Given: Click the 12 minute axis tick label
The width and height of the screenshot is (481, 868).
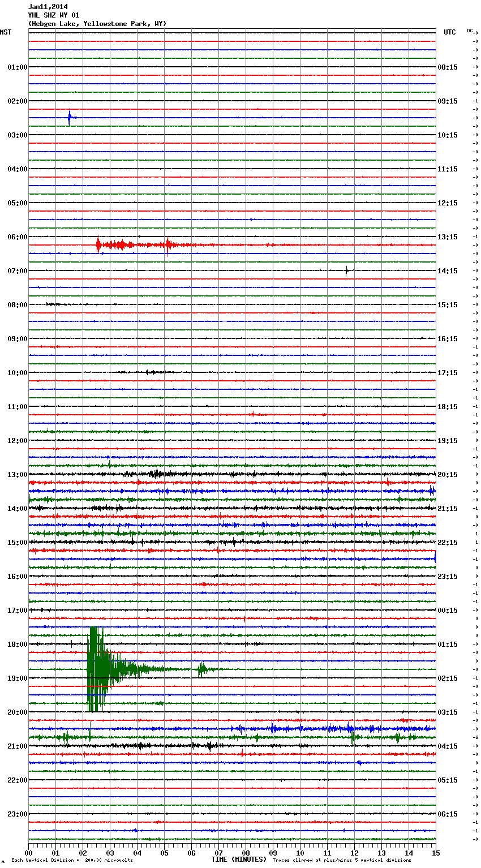Looking at the screenshot, I should pyautogui.click(x=354, y=853).
